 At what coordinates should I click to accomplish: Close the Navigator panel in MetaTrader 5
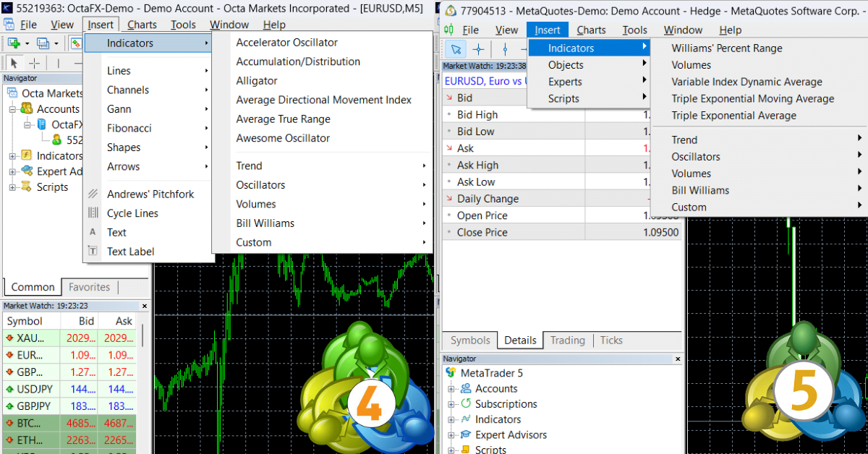(x=677, y=359)
